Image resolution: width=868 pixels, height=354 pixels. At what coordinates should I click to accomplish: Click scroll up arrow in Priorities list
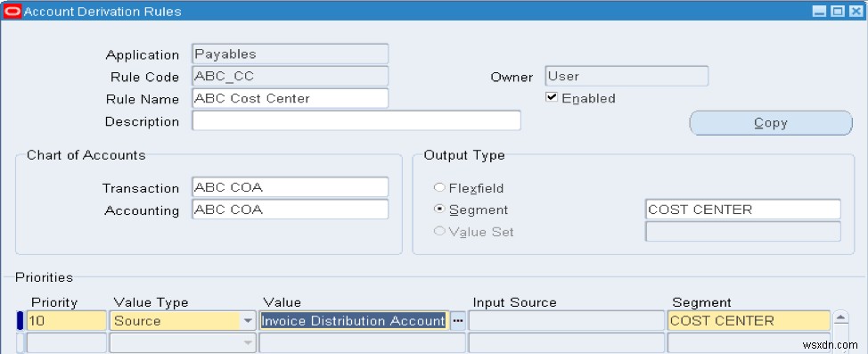(x=840, y=318)
